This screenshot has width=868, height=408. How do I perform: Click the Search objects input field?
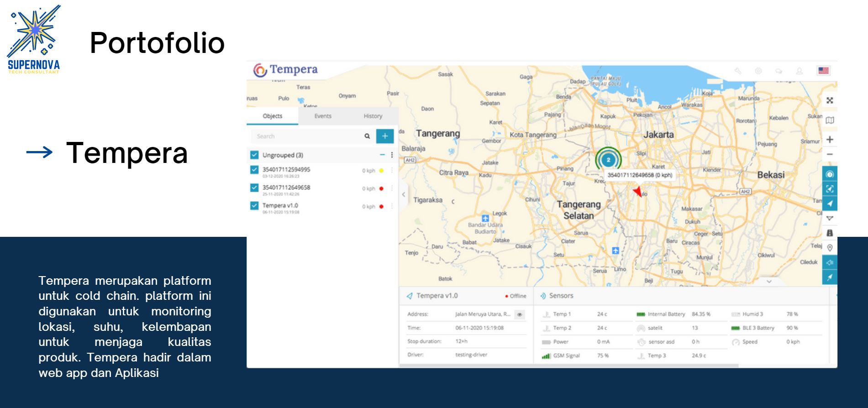tap(307, 136)
